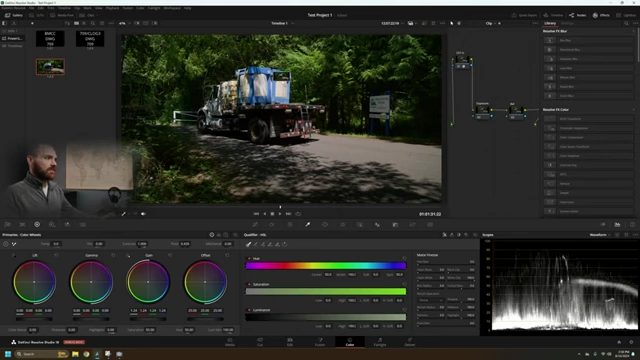Toggle loop playback button
The height and width of the screenshot is (360, 640).
(298, 213)
